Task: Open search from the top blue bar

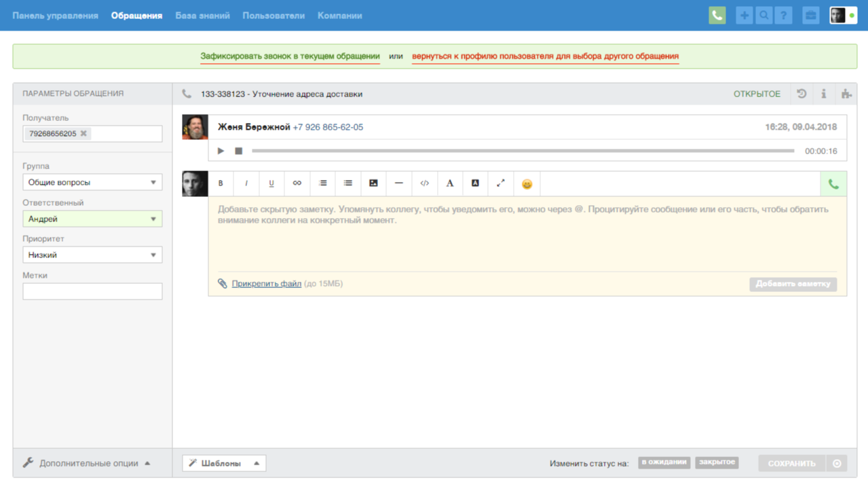Action: point(763,14)
